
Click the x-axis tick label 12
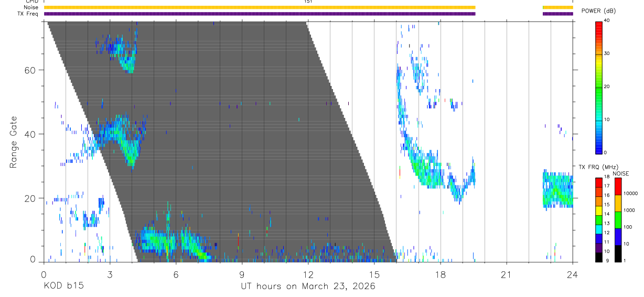(x=308, y=273)
